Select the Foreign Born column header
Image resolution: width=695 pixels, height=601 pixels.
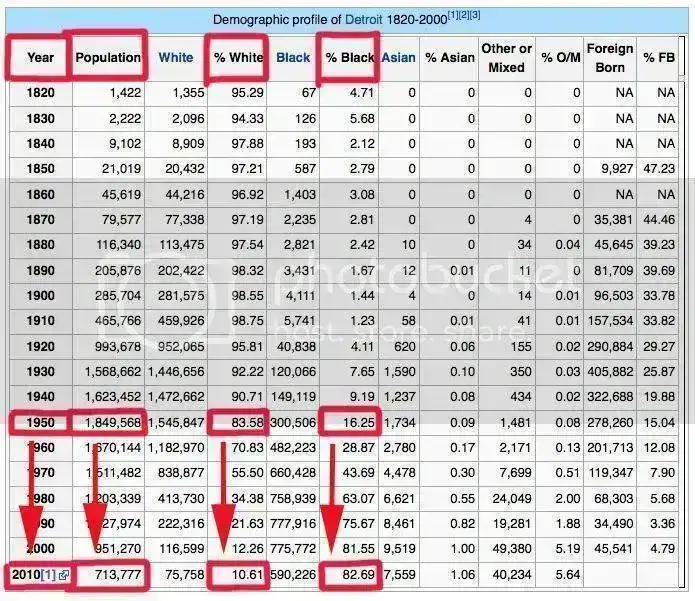point(609,58)
